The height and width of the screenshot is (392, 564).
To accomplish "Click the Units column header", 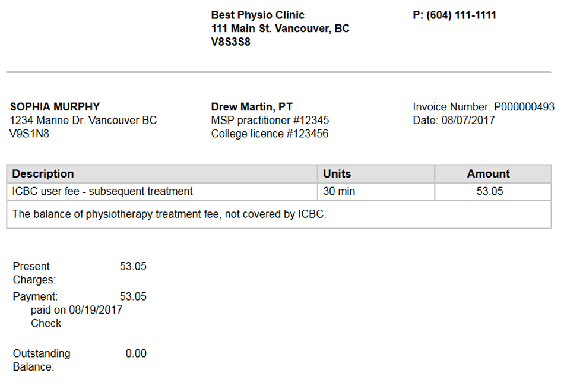I will [x=337, y=174].
